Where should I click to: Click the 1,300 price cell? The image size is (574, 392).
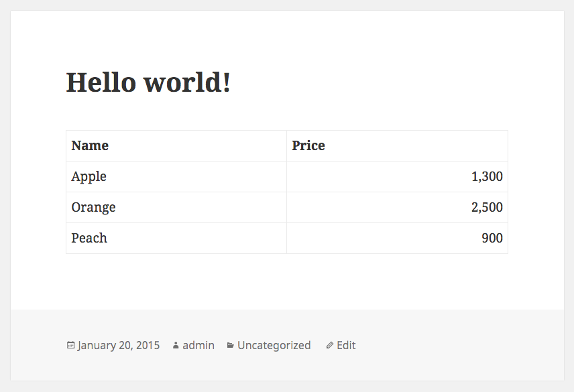(x=397, y=177)
